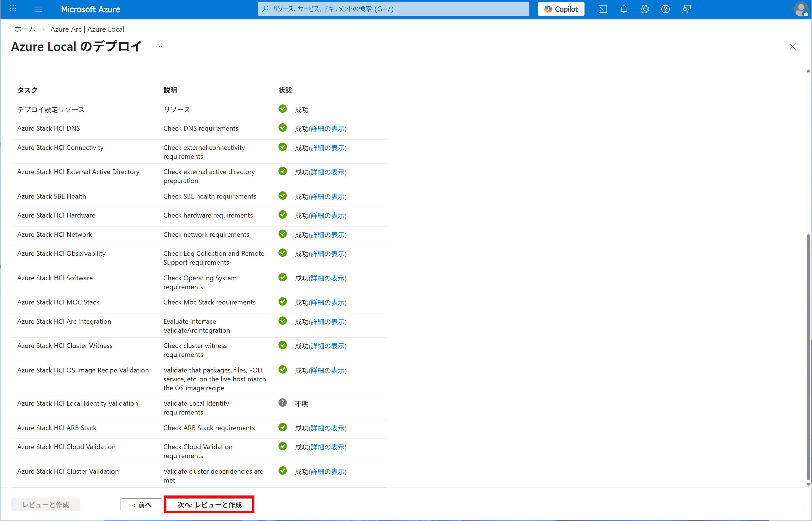Click the Copilot button
The image size is (812, 521).
[x=561, y=9]
